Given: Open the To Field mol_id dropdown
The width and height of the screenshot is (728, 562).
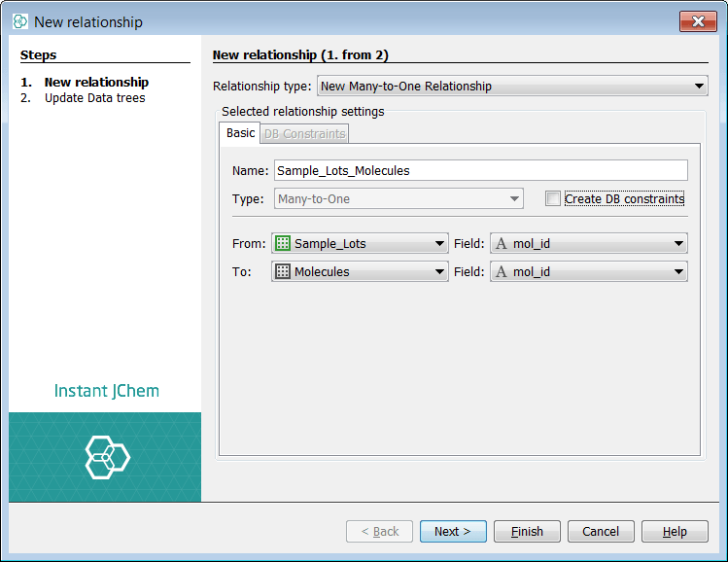Looking at the screenshot, I should tap(678, 272).
